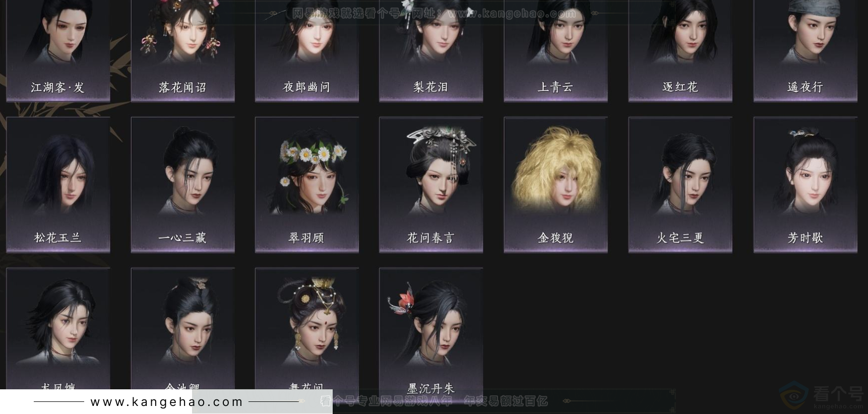Viewport: 868px width, 414px height.
Task: Choose the 翠羽顾 flower crown hairstyle
Action: 307,185
